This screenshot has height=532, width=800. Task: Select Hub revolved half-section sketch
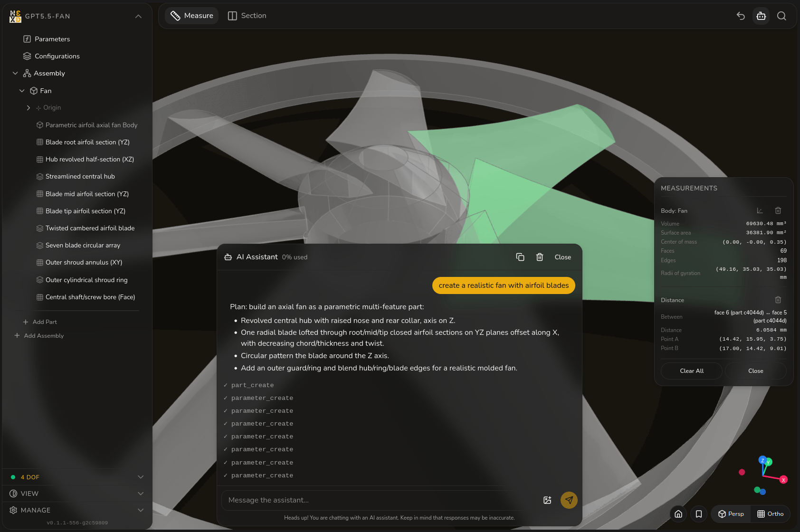[86, 159]
